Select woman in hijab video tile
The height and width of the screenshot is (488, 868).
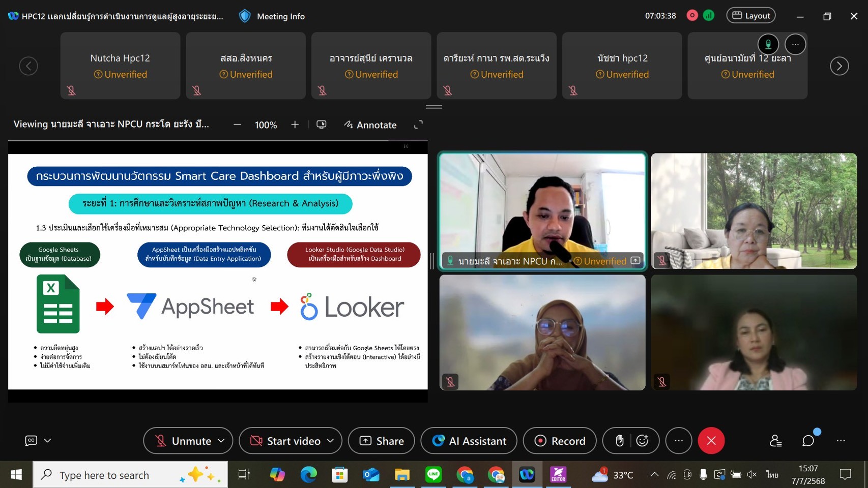coord(542,332)
